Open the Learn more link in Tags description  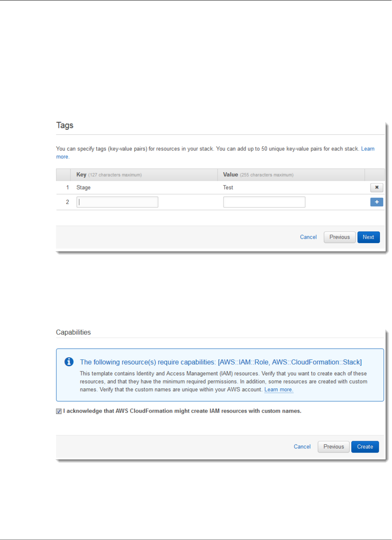pos(367,149)
